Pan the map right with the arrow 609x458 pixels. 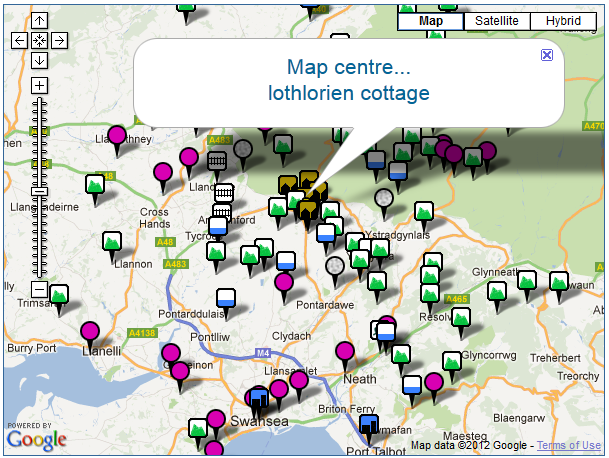tap(59, 40)
